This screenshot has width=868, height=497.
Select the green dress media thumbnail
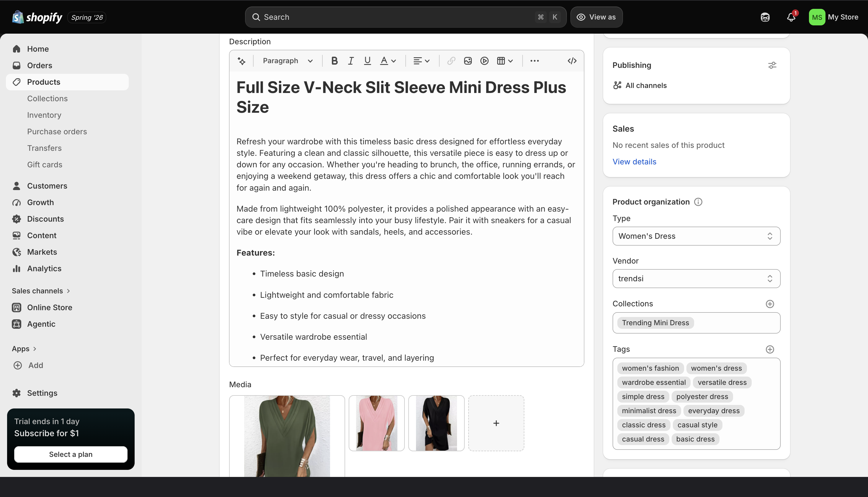point(287,436)
